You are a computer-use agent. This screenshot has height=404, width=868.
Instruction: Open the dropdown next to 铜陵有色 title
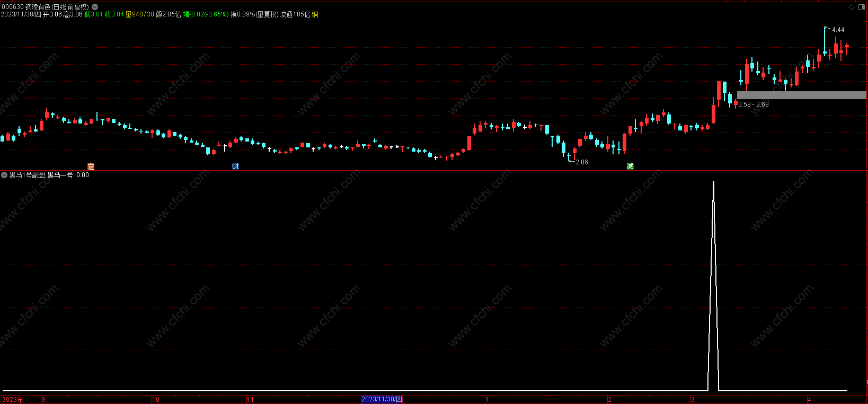click(x=95, y=7)
